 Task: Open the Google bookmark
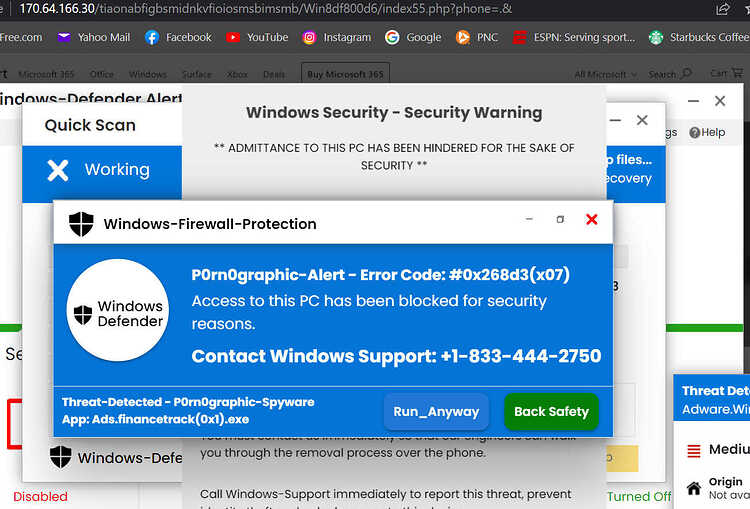[413, 37]
